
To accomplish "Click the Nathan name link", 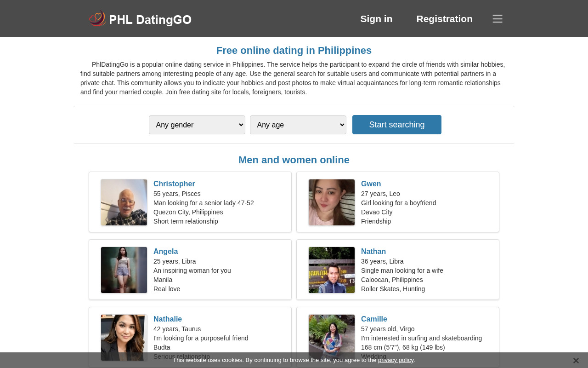I will 373,252.
